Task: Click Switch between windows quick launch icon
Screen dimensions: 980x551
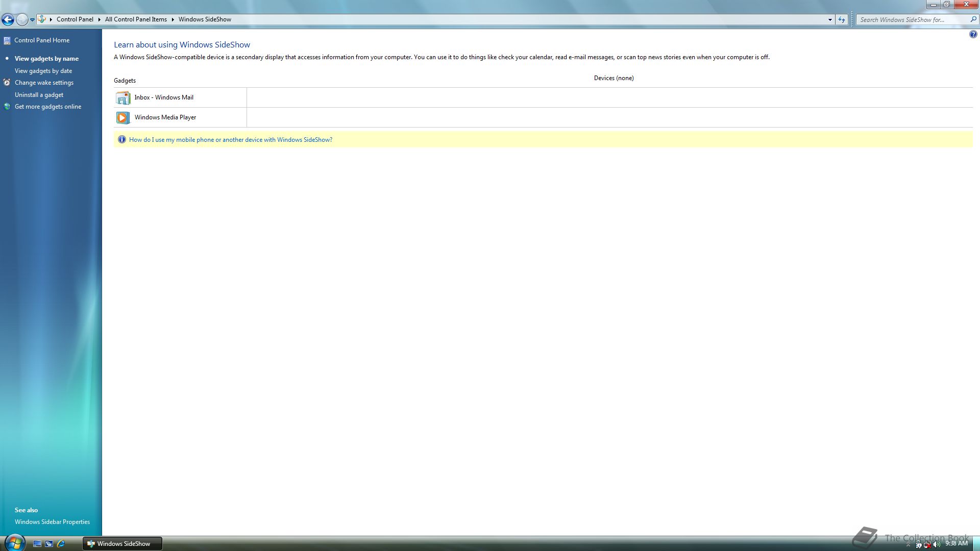Action: tap(49, 544)
